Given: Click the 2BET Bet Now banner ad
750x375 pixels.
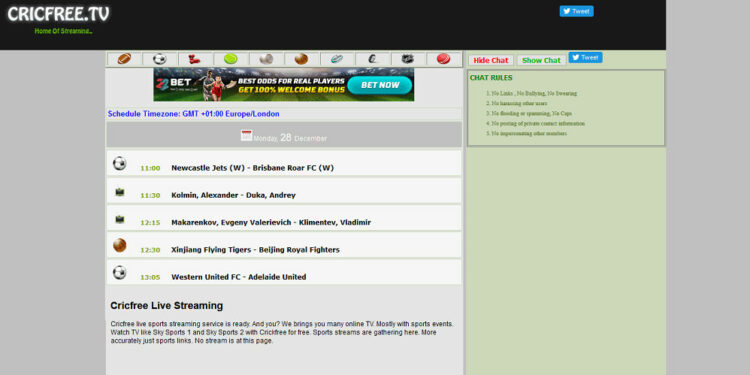Looking at the screenshot, I should click(284, 84).
